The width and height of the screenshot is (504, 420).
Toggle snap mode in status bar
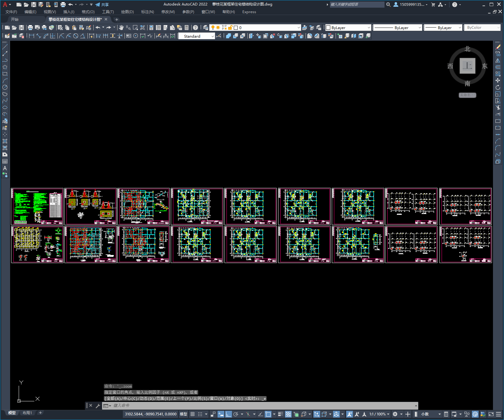coord(200,414)
